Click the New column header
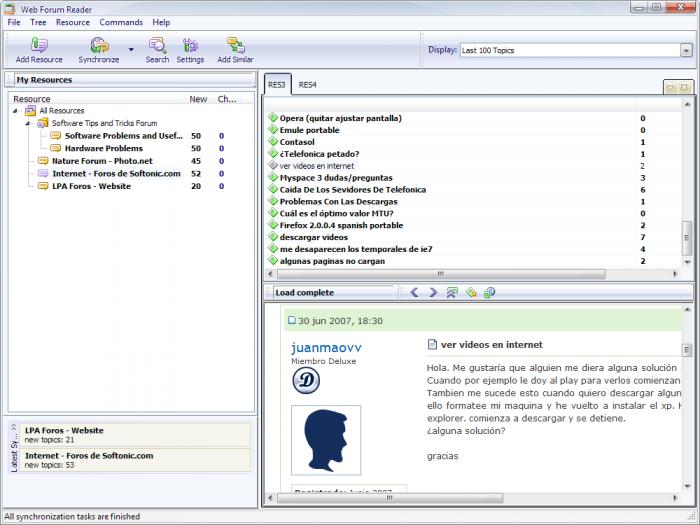The height and width of the screenshot is (525, 700). 198,99
